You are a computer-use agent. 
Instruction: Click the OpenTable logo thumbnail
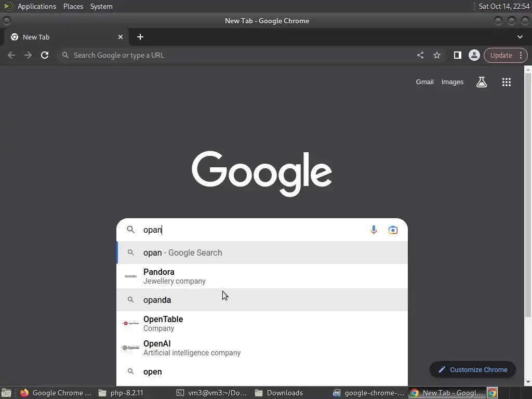tap(130, 323)
